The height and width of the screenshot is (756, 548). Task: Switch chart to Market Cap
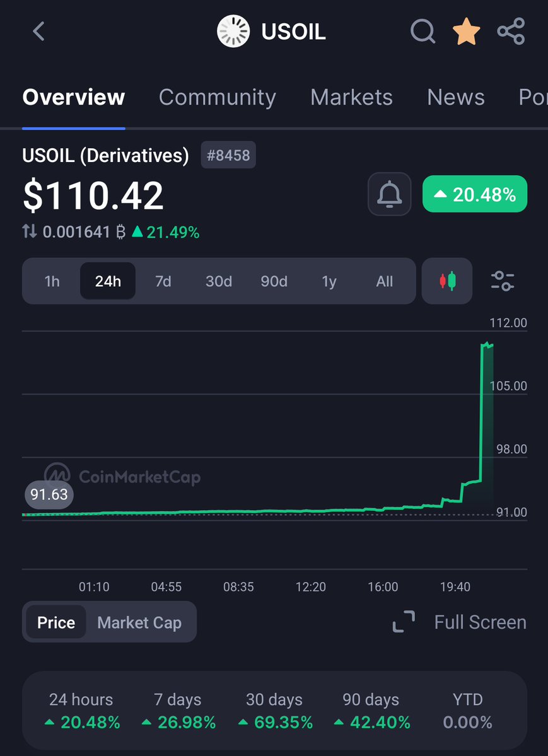tap(139, 622)
